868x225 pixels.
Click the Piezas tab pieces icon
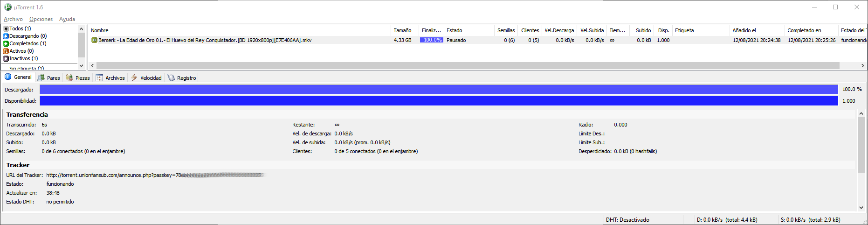[69, 77]
